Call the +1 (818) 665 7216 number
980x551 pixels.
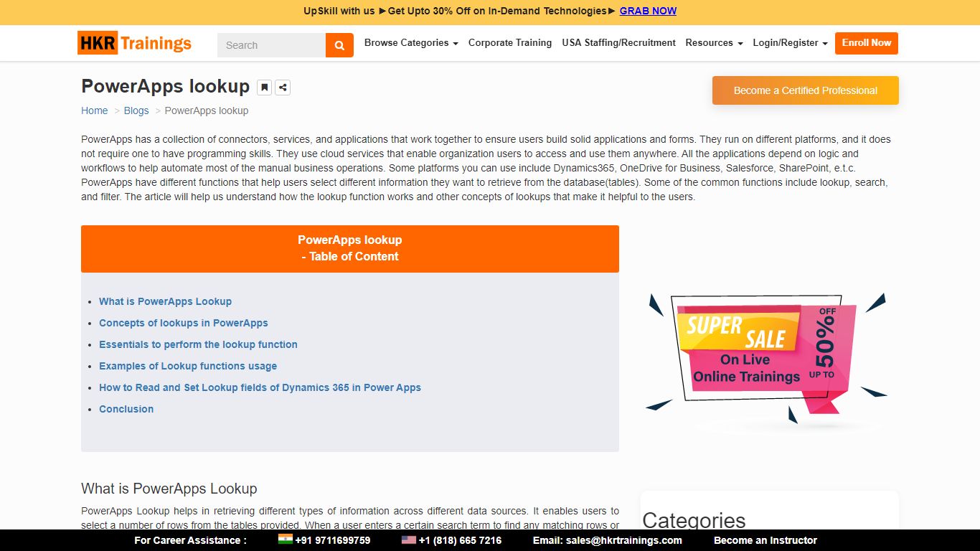[460, 540]
